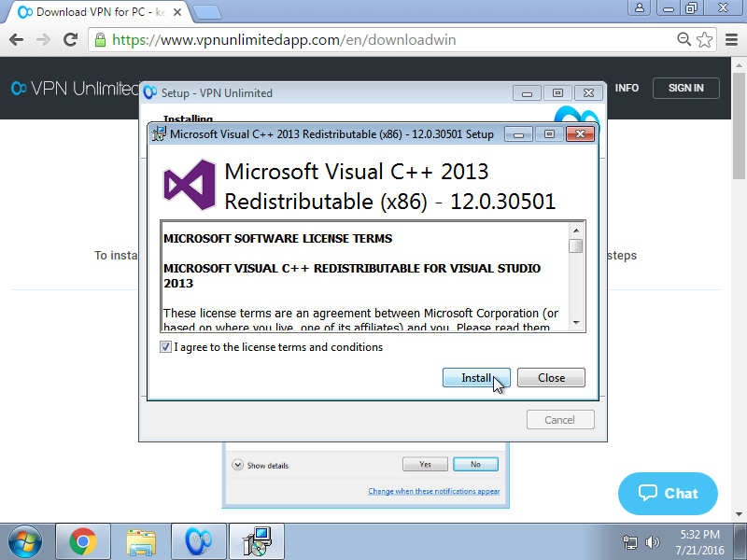Click webpage scrollbar down arrow

coord(739,514)
